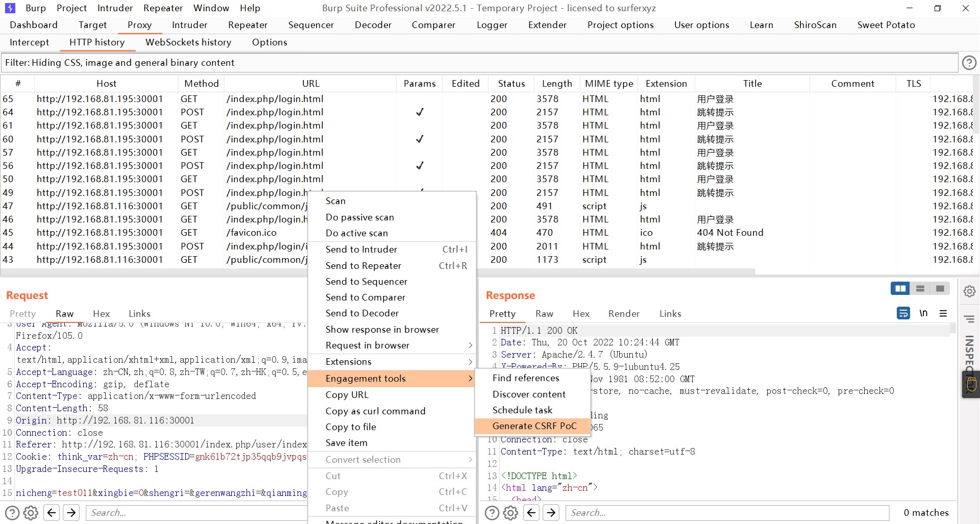Switch Response view to Render
Image resolution: width=980 pixels, height=524 pixels.
[624, 314]
